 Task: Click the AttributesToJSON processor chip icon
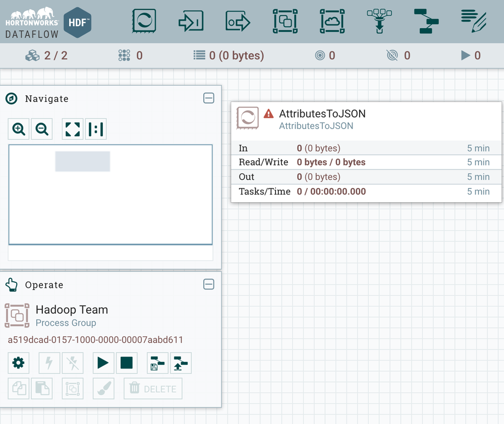(x=248, y=118)
